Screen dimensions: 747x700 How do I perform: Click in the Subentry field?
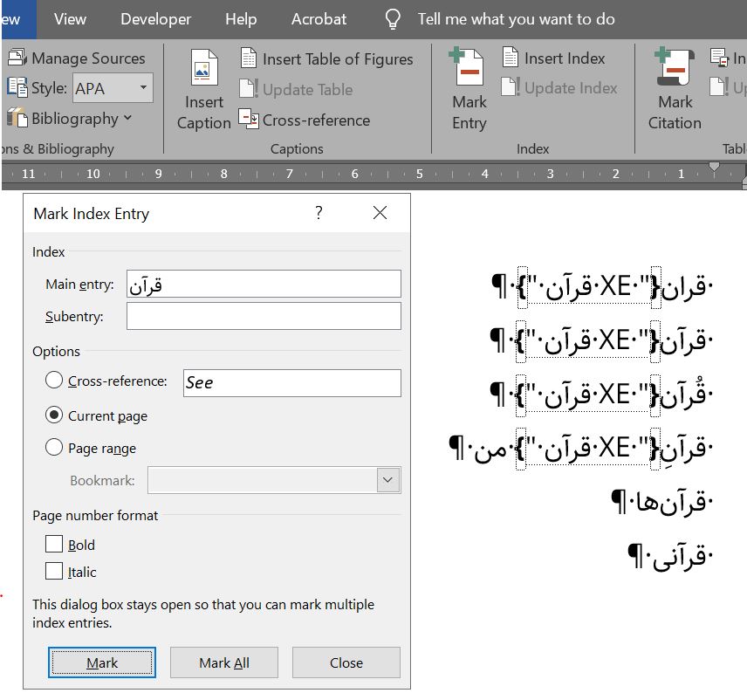tap(264, 316)
